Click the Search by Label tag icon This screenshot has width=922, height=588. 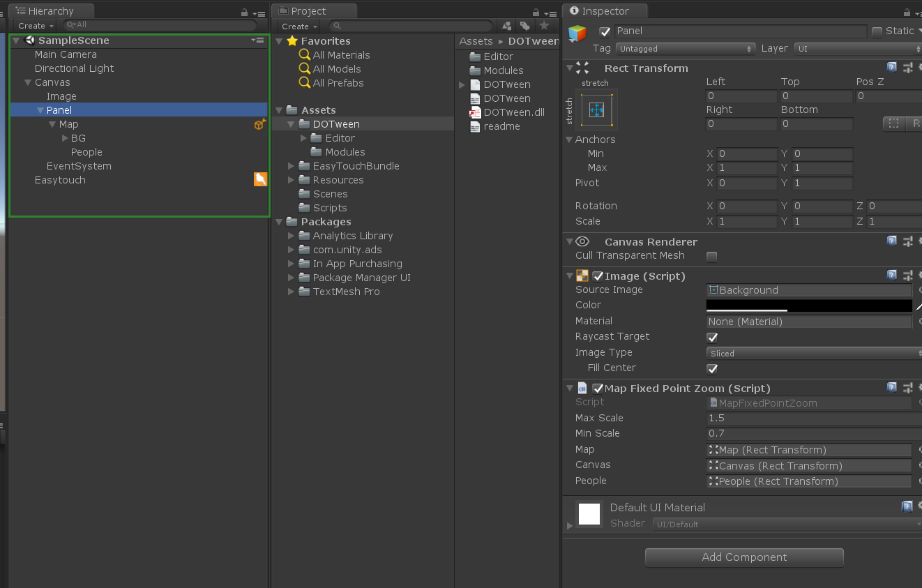524,26
